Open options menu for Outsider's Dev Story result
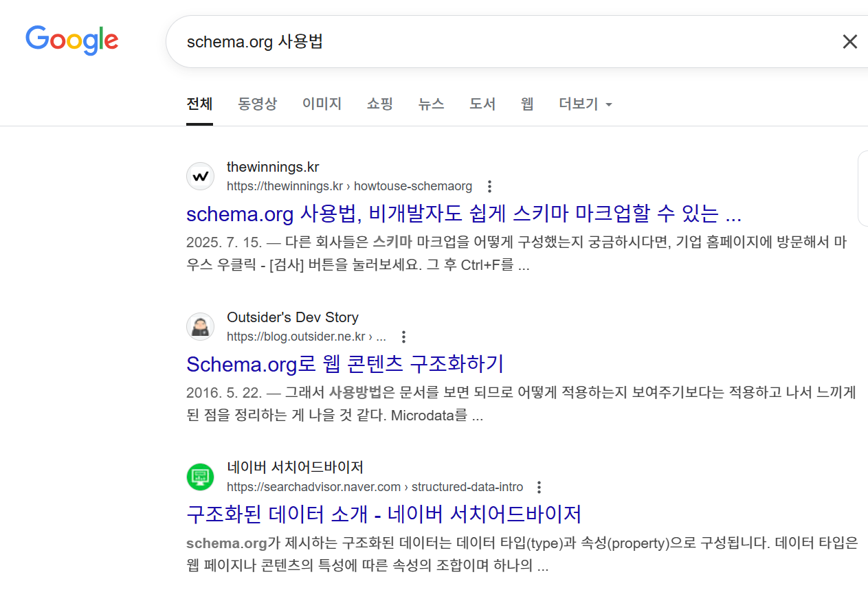This screenshot has width=868, height=590. (403, 337)
